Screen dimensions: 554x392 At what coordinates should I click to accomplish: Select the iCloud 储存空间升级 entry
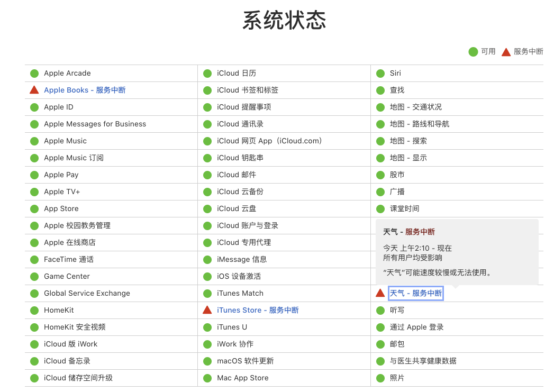(78, 378)
